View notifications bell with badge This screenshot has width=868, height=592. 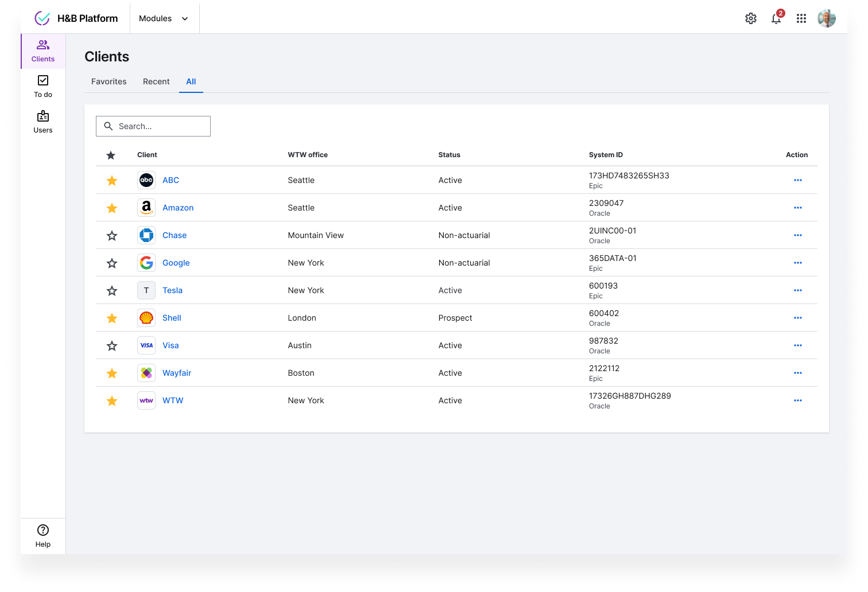(x=777, y=18)
